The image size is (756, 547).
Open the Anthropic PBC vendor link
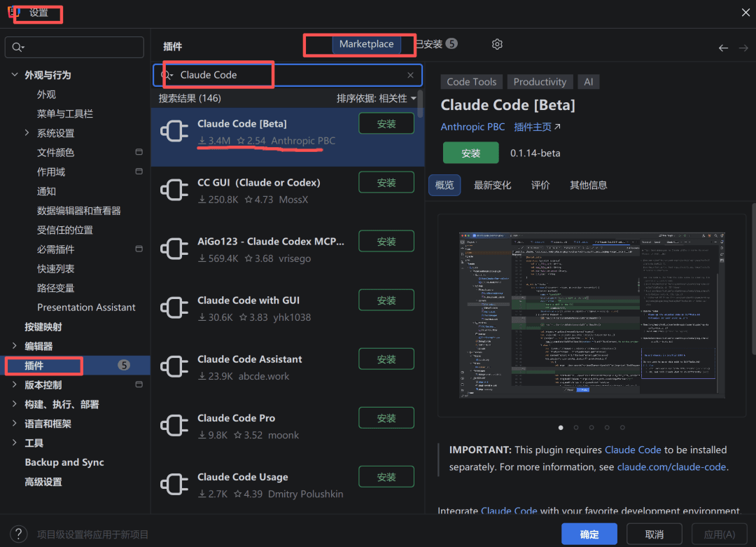(472, 127)
